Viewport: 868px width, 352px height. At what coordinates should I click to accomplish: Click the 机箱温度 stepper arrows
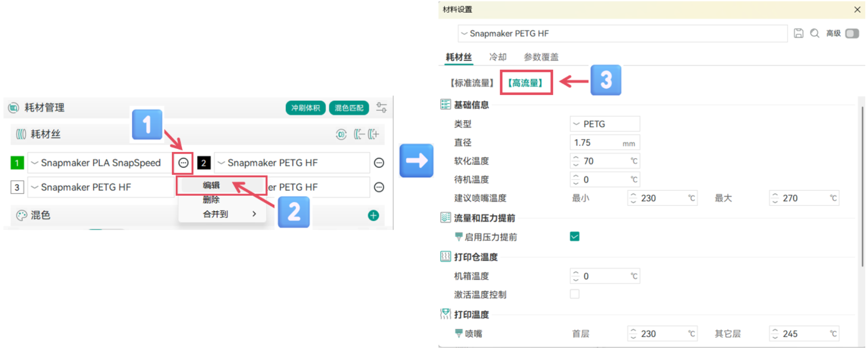point(576,276)
